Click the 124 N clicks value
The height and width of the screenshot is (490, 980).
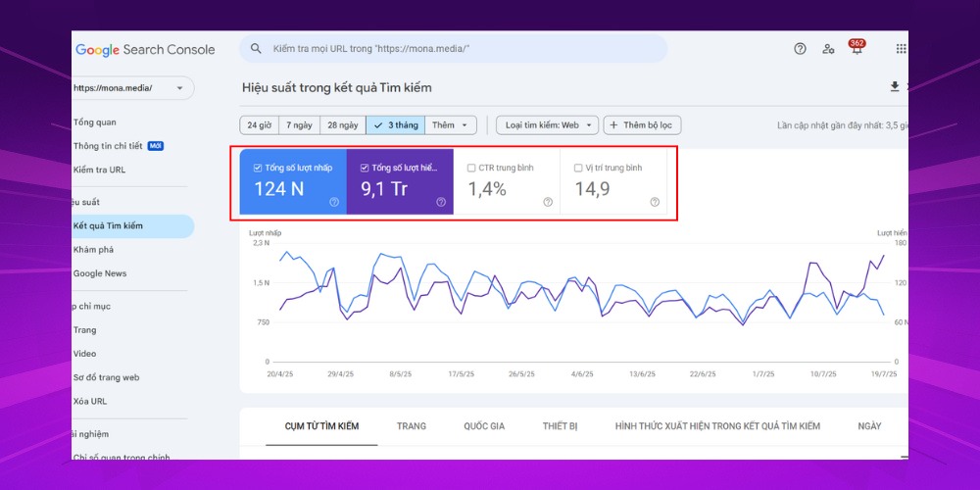278,189
